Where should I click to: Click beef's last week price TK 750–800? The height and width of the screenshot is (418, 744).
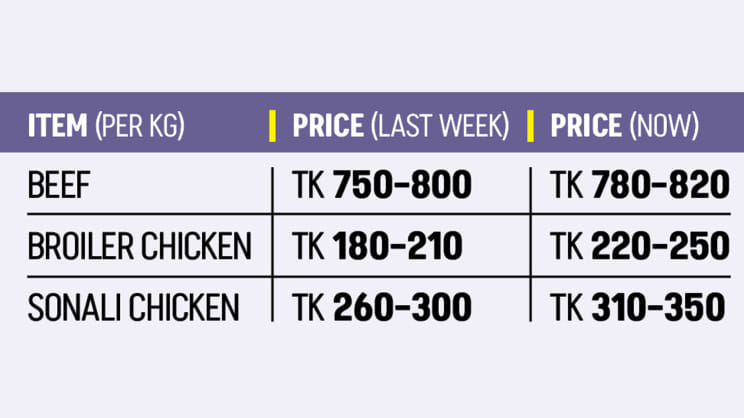[382, 186]
